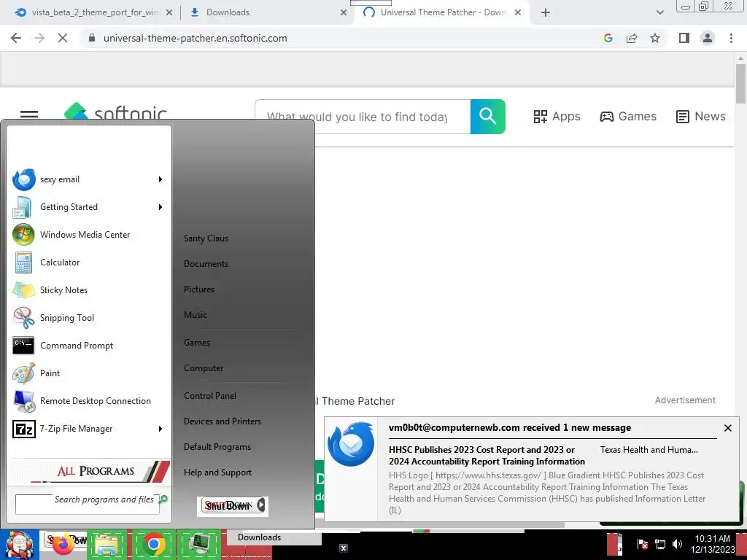747x560 pixels.
Task: Open shut down options arrow
Action: (x=261, y=505)
